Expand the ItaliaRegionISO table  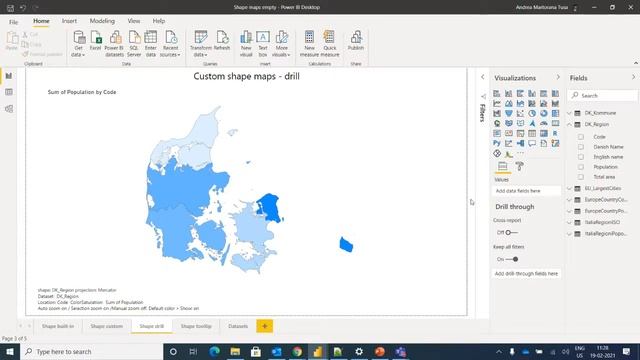[x=569, y=222]
